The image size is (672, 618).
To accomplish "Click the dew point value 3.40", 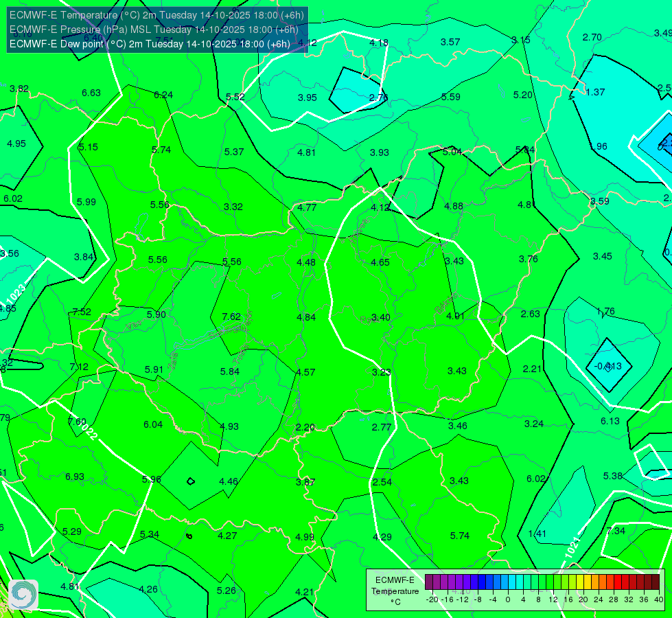I will click(x=380, y=317).
